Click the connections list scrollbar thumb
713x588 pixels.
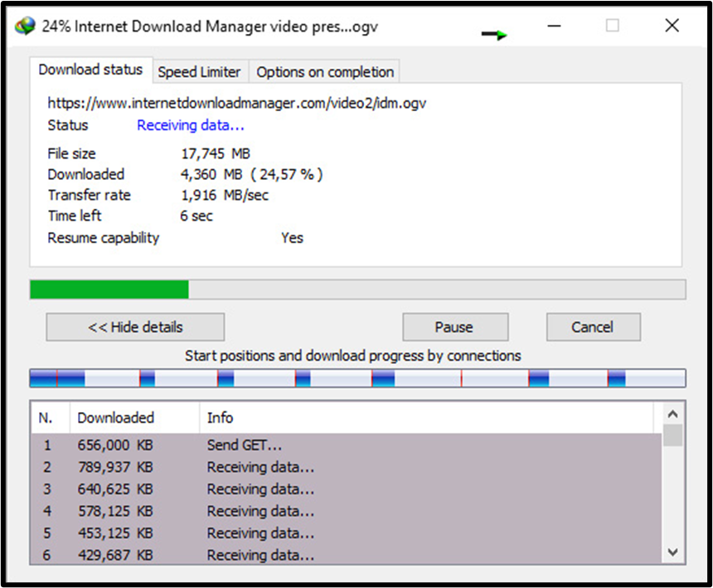point(673,435)
